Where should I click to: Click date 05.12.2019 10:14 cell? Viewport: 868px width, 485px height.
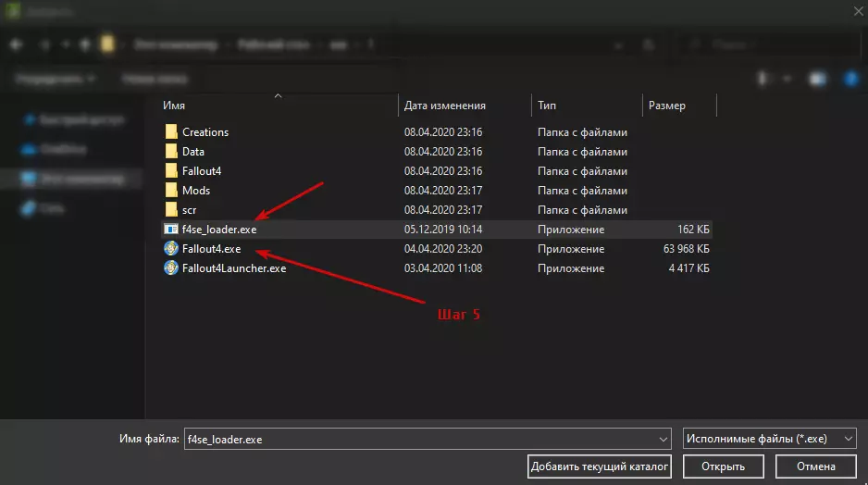click(443, 230)
